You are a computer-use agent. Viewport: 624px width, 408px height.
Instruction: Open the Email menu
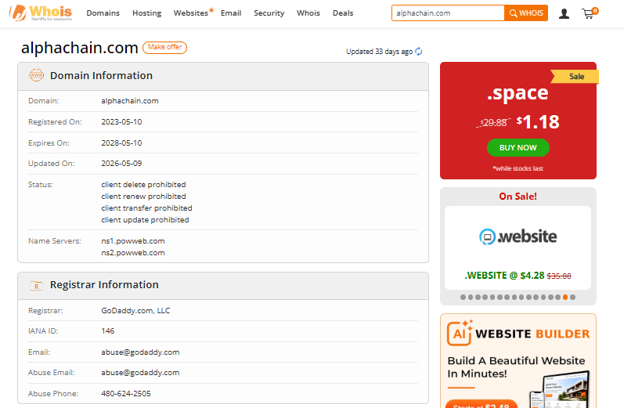[x=231, y=13]
